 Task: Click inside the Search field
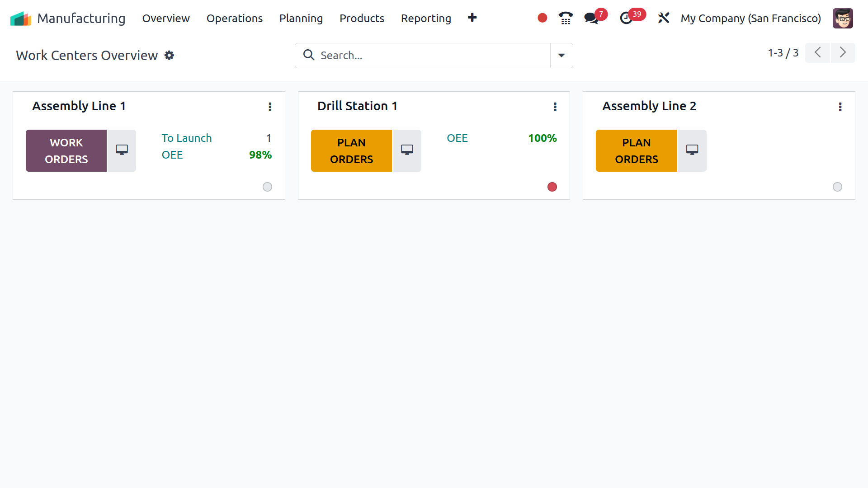[420, 55]
